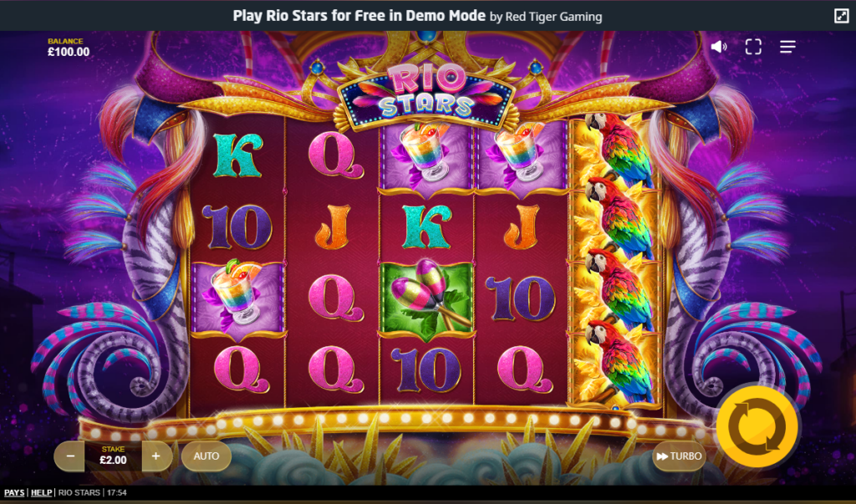Click the maracas symbol on the reels
Screen dimensions: 856x504
pyautogui.click(x=426, y=298)
